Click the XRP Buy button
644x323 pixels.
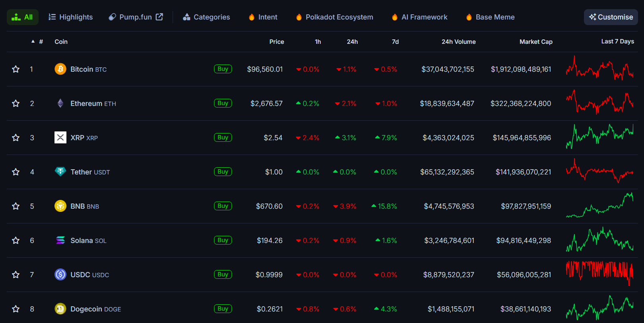pos(223,137)
